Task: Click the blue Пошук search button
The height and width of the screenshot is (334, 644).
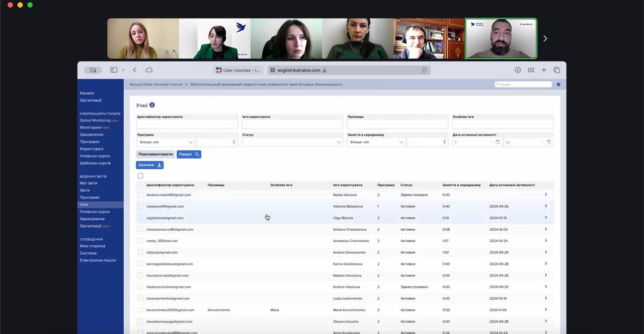Action: [189, 154]
